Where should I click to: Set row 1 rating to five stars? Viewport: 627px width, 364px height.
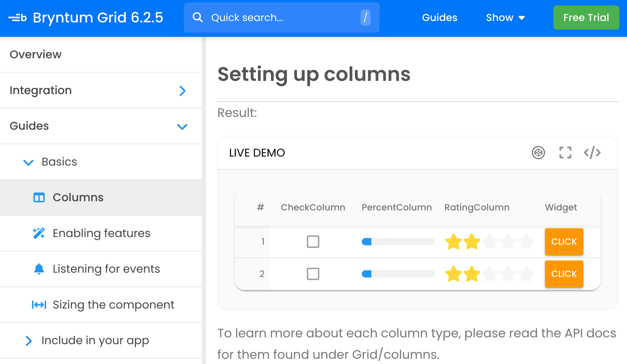(526, 242)
